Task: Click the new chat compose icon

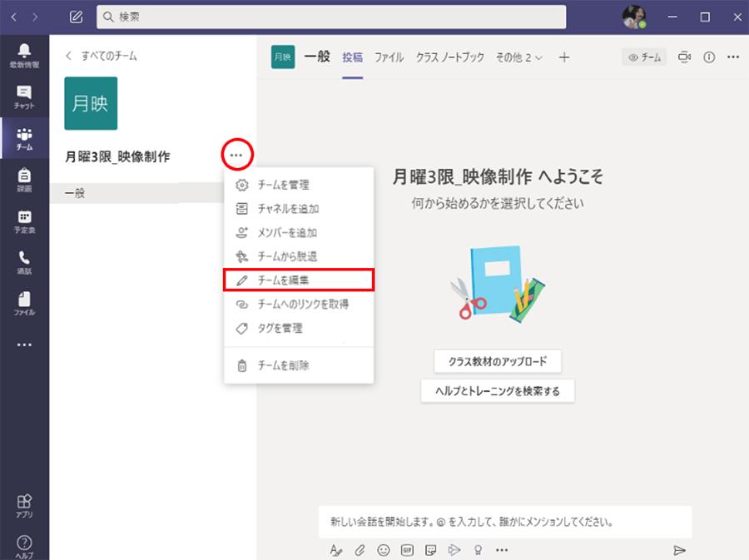Action: tap(77, 17)
